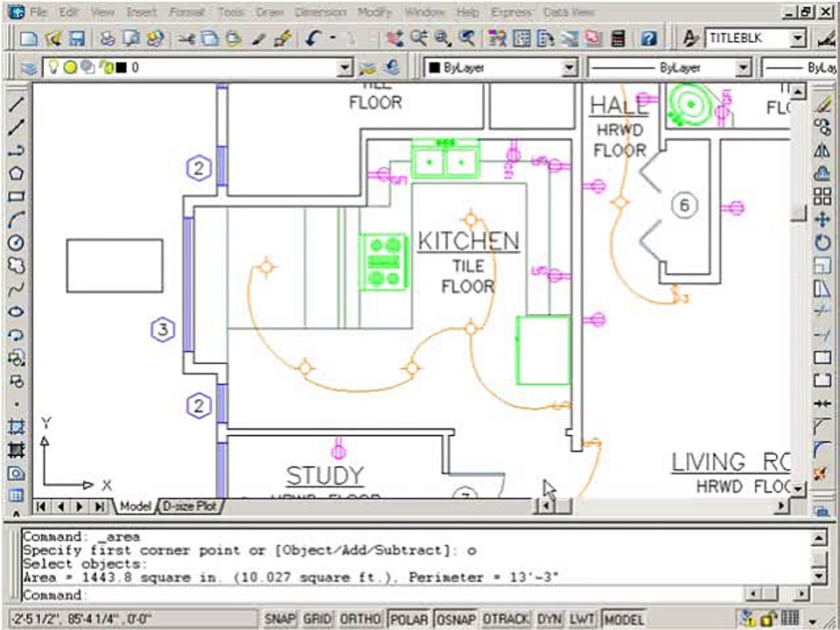
Task: Open the Draw menu
Action: point(270,11)
